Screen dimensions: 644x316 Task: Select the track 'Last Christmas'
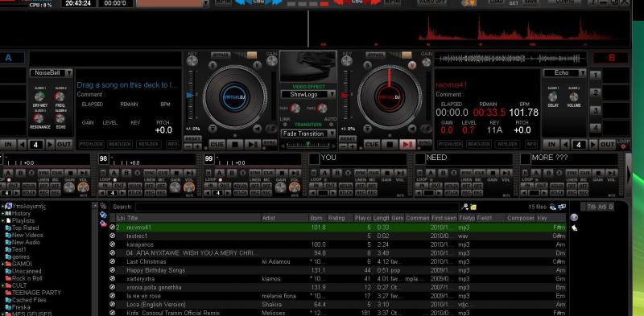tap(337, 261)
